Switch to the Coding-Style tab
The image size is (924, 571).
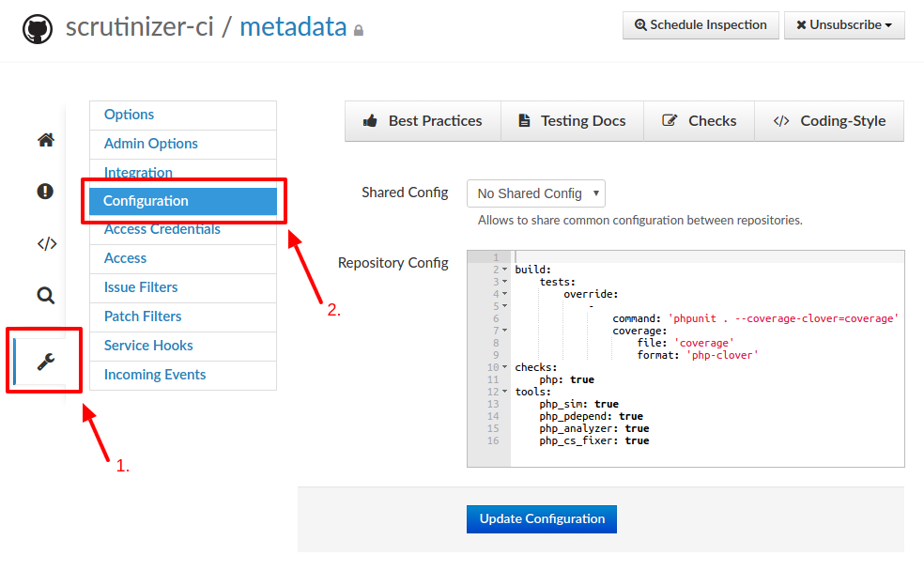(x=829, y=121)
